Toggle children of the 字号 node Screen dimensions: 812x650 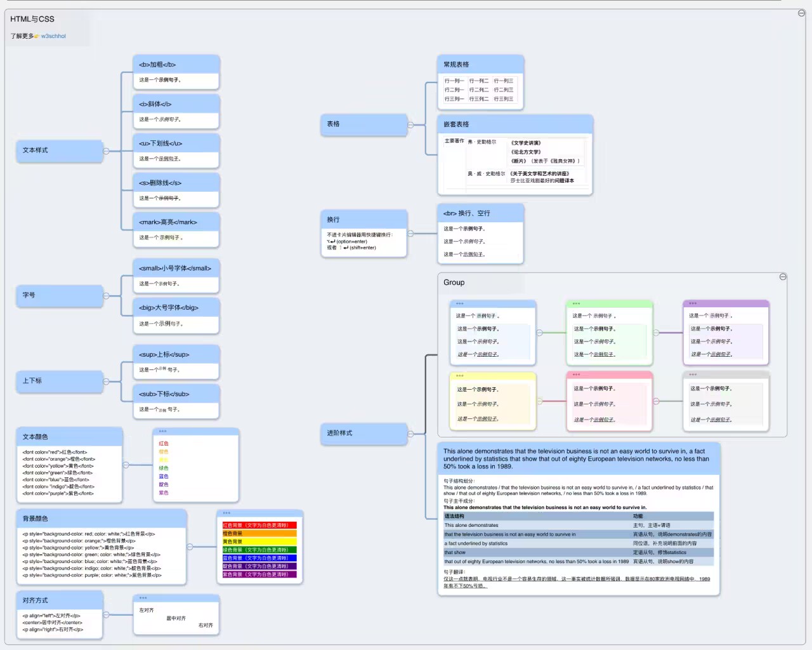[106, 296]
